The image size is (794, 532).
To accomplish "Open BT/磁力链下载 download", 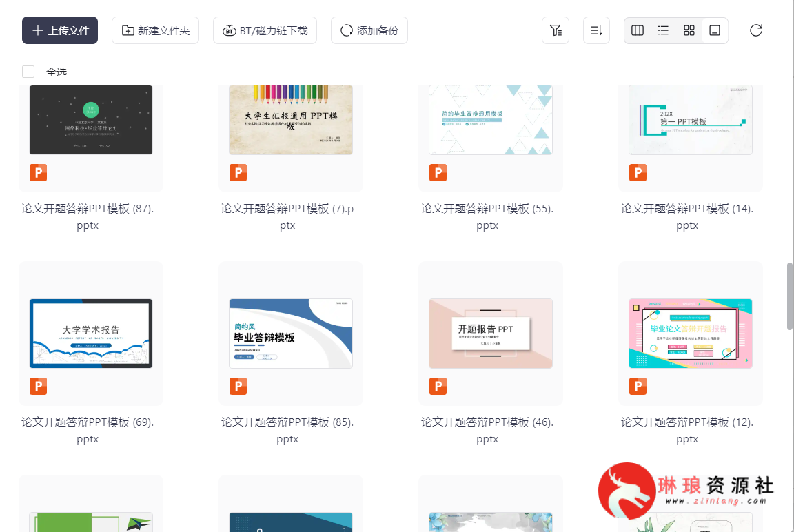I will click(x=265, y=30).
